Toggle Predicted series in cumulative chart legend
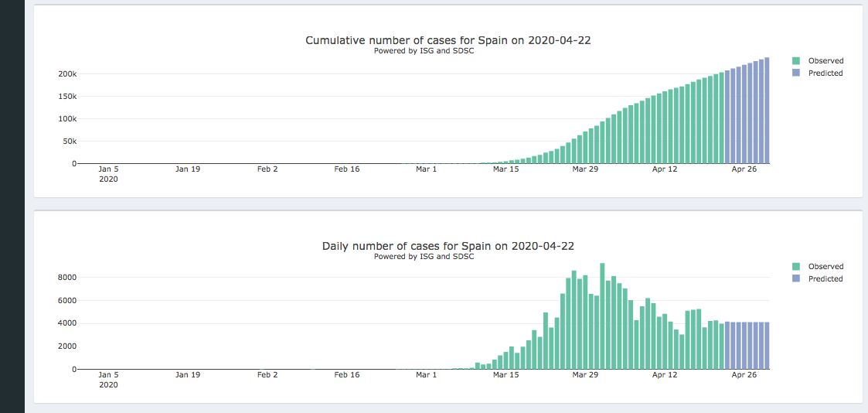Viewport: 868px width, 413px height. click(x=825, y=73)
